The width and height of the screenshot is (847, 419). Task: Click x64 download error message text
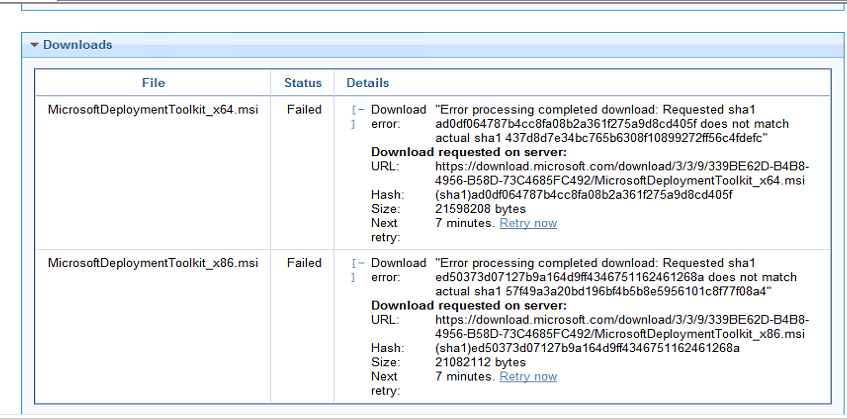click(612, 124)
